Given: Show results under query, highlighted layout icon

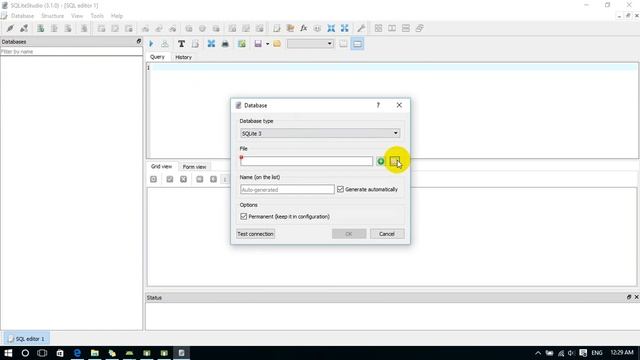Looking at the screenshot, I should [357, 44].
